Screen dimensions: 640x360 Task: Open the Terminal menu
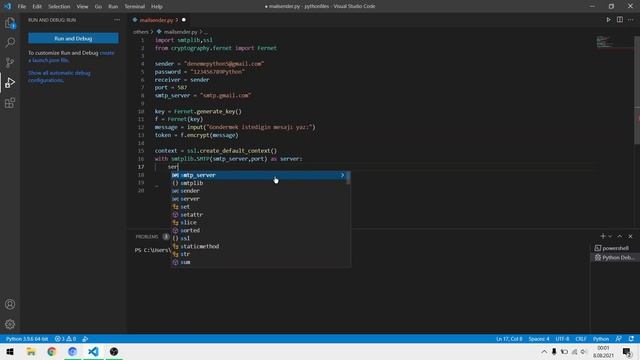pyautogui.click(x=135, y=7)
